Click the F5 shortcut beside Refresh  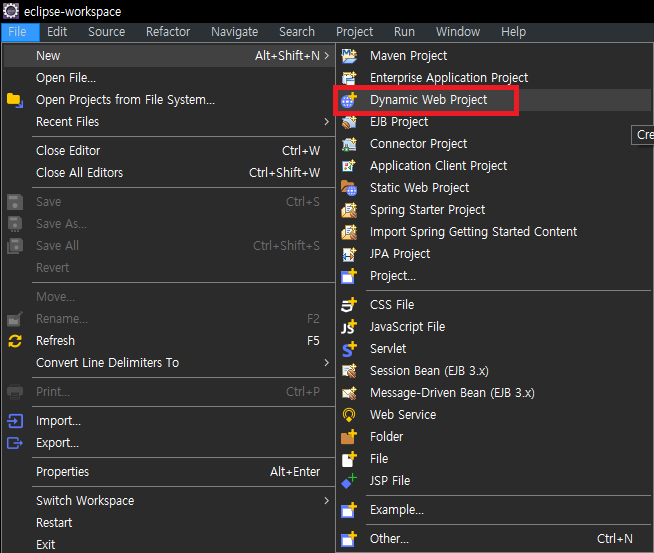coord(313,341)
